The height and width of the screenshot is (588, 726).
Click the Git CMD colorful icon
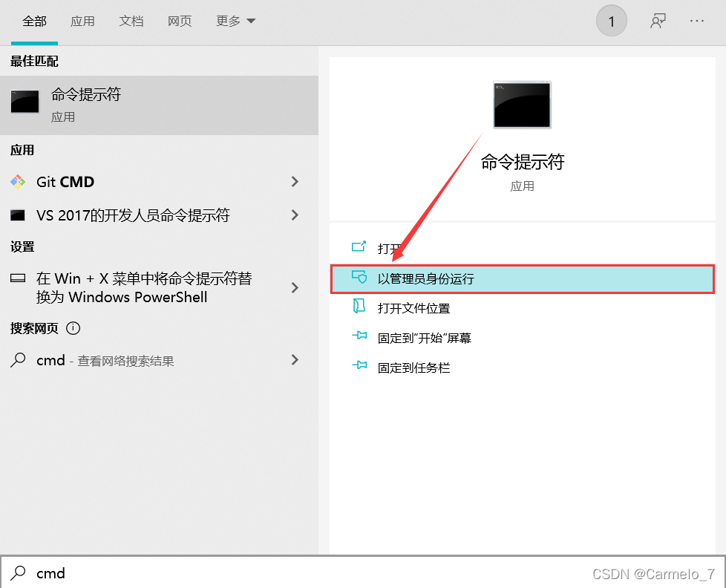pyautogui.click(x=18, y=182)
